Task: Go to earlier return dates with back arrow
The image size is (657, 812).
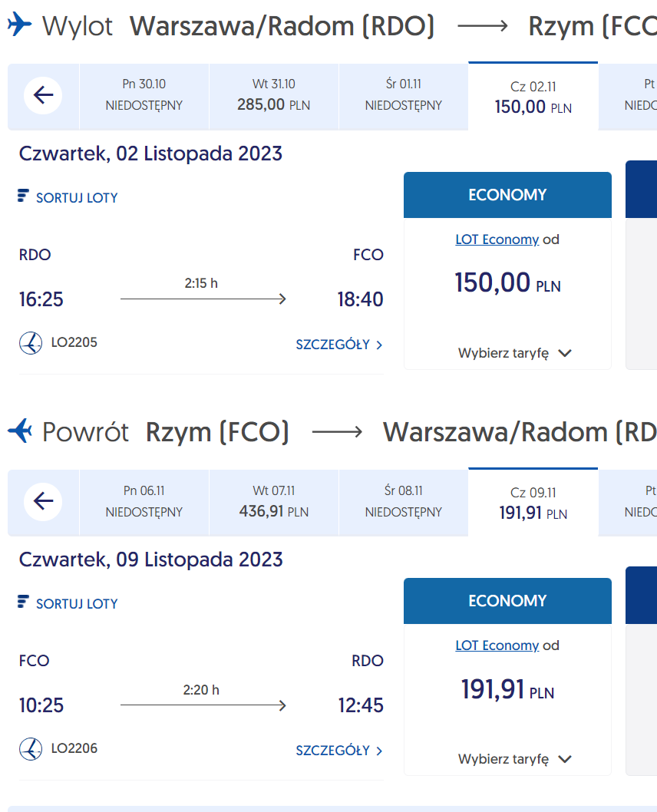Action: pyautogui.click(x=43, y=501)
